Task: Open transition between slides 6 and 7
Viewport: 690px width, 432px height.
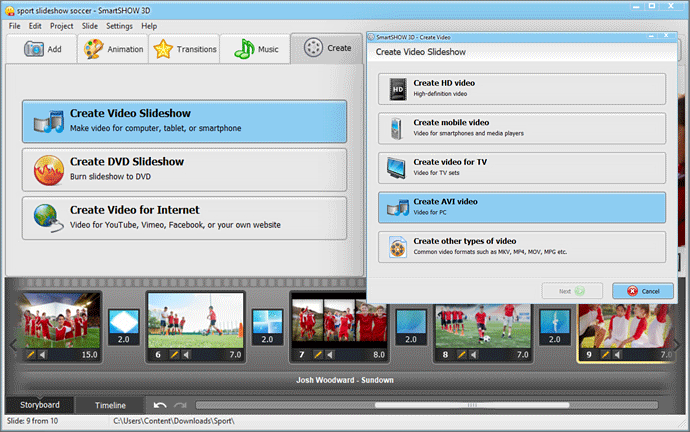Action: (x=267, y=327)
